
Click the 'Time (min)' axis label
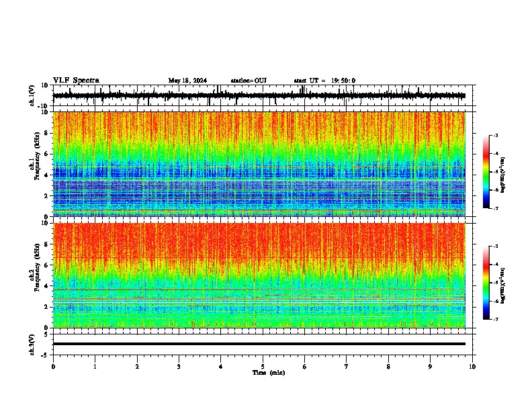coord(269,373)
